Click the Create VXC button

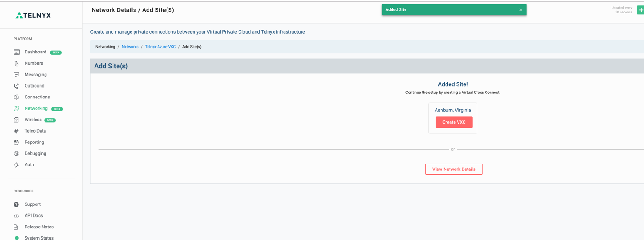coord(454,122)
